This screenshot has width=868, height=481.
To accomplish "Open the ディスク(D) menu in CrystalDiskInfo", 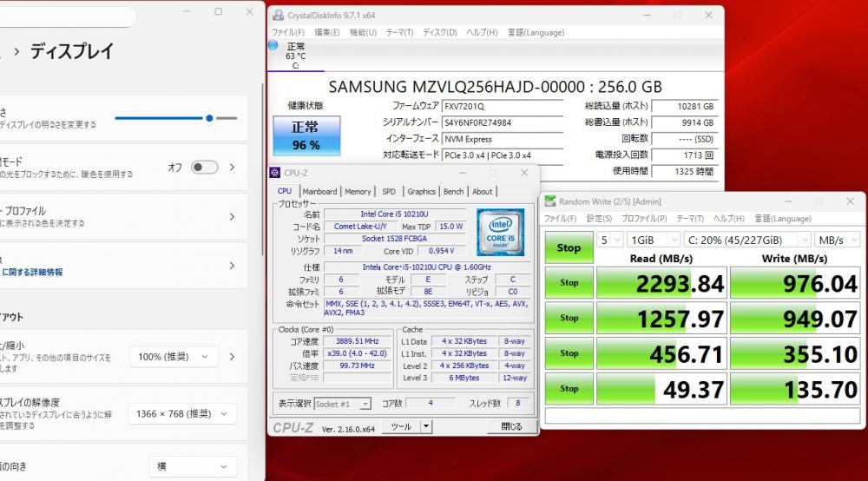I will pos(439,33).
